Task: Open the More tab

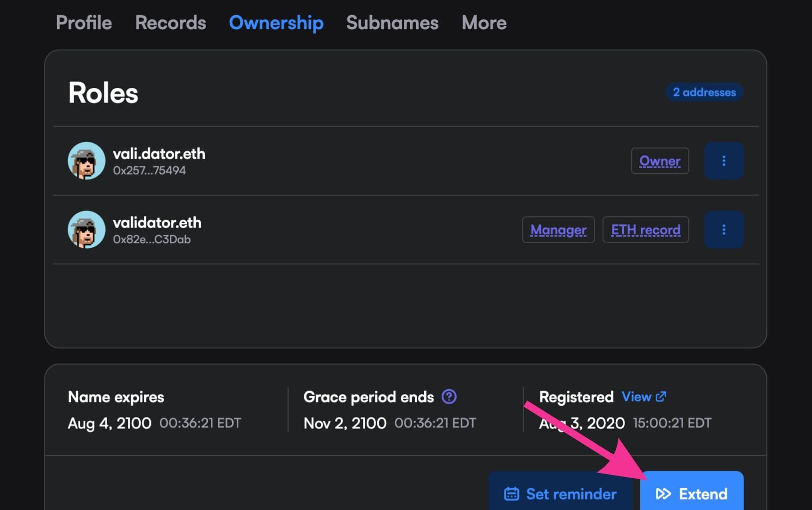Action: pos(484,23)
